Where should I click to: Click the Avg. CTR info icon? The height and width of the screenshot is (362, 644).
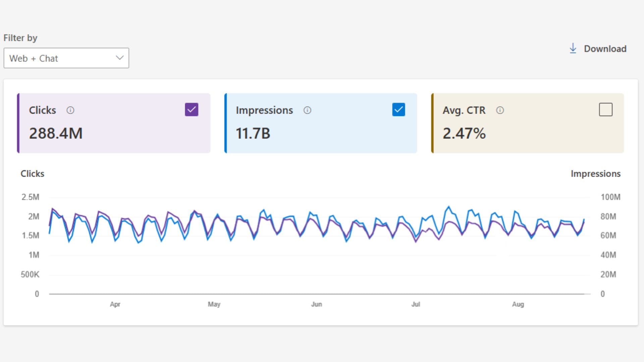point(500,110)
